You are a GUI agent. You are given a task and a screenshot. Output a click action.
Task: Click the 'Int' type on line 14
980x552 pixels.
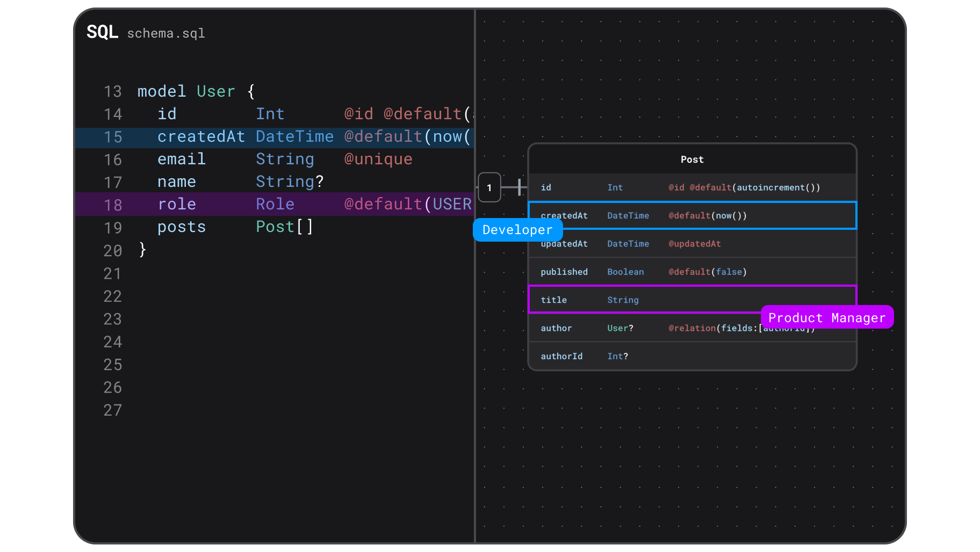pyautogui.click(x=270, y=114)
